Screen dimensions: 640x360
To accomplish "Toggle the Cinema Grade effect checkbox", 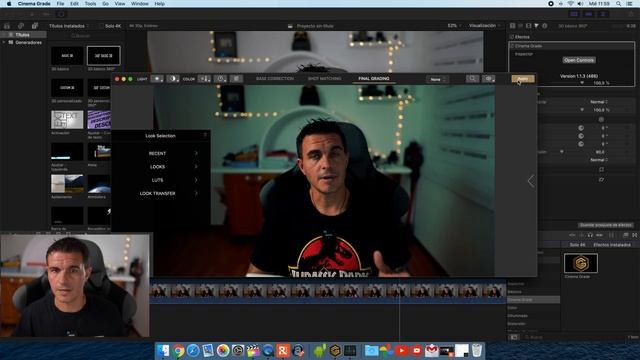I will (x=512, y=46).
